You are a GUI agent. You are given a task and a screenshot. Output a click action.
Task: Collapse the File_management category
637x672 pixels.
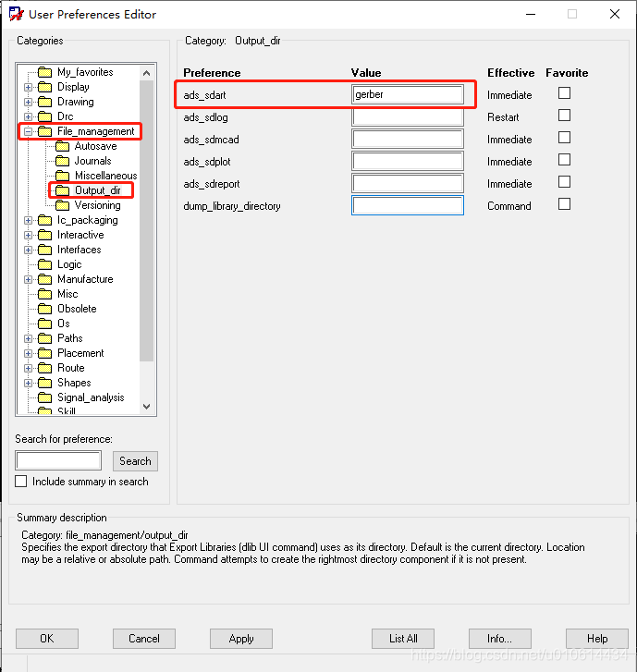pos(28,131)
